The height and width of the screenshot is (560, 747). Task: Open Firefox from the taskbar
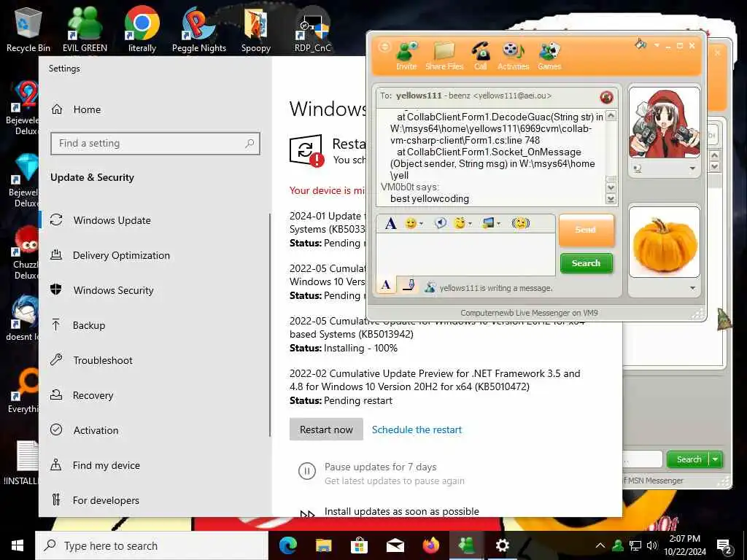[430, 545]
